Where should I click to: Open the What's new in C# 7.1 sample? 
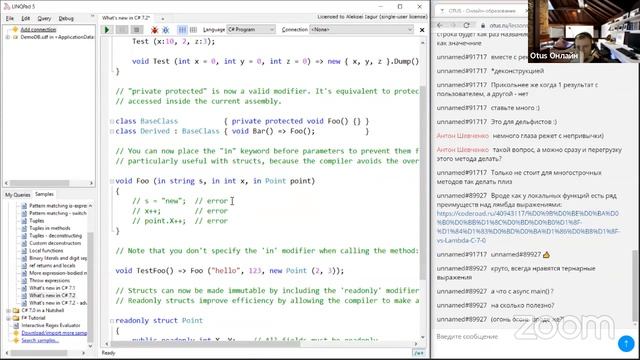[x=52, y=288]
